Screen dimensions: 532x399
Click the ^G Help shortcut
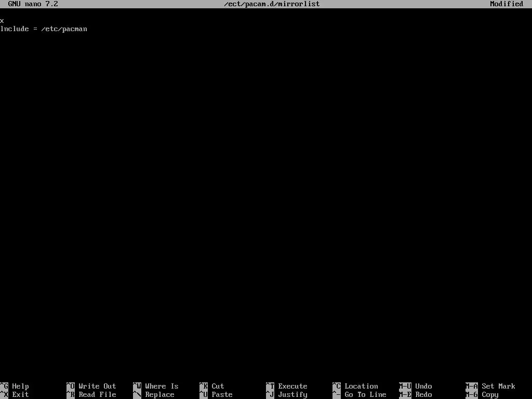click(15, 386)
